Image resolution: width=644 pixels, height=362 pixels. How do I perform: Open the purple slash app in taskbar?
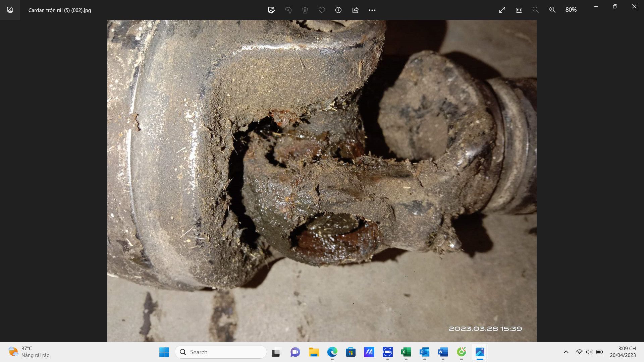pyautogui.click(x=369, y=352)
